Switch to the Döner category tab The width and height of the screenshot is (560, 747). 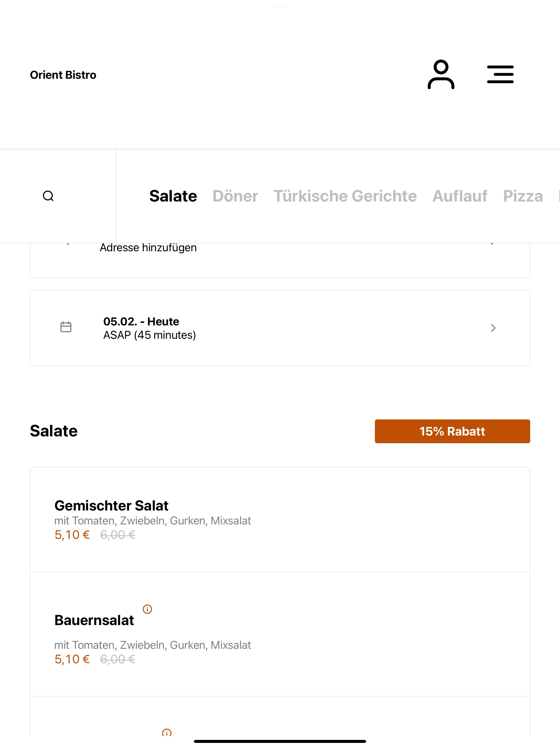point(235,196)
